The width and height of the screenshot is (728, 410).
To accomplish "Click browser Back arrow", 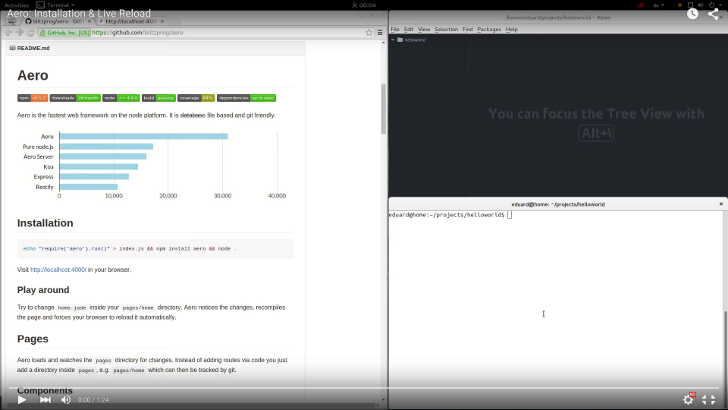I will 8,33.
